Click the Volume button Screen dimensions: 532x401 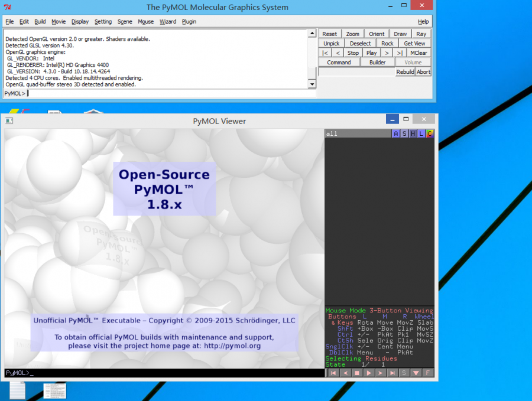pos(413,63)
